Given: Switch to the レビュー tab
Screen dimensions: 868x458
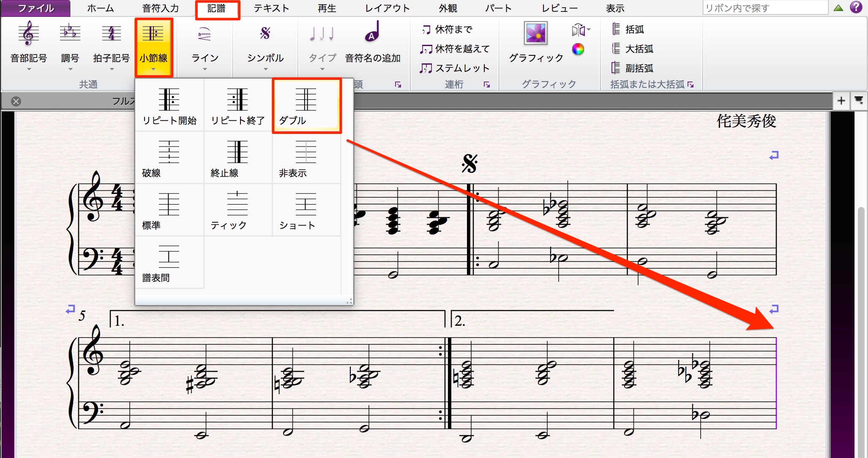Looking at the screenshot, I should pos(560,8).
